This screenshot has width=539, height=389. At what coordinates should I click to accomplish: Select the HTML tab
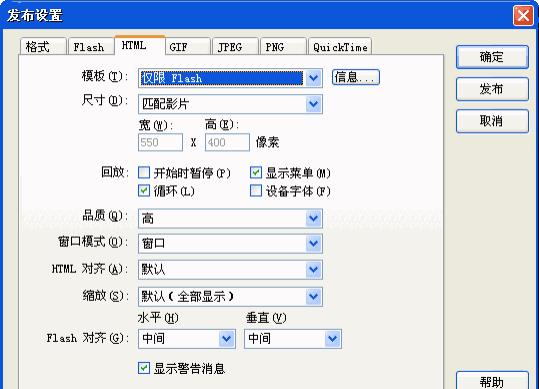[140, 45]
